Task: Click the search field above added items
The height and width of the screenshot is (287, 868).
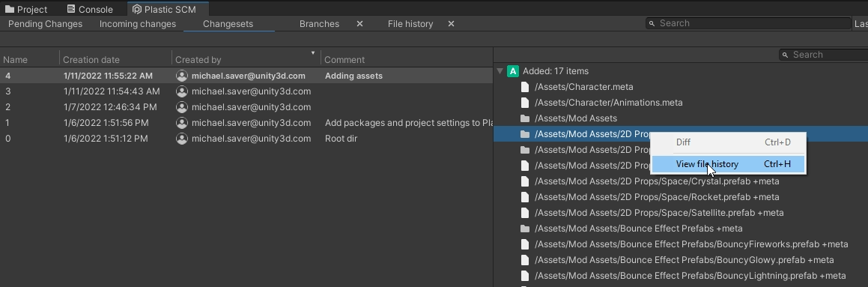Action: pos(823,54)
